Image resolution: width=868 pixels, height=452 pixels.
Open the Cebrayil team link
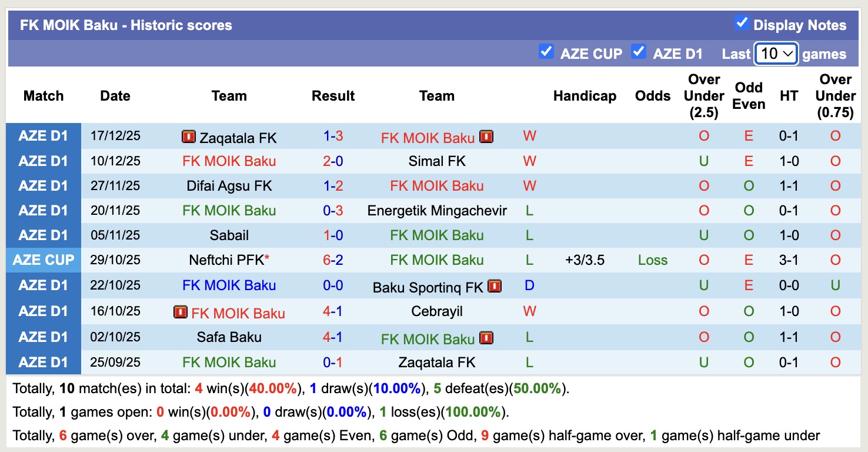coord(437,311)
